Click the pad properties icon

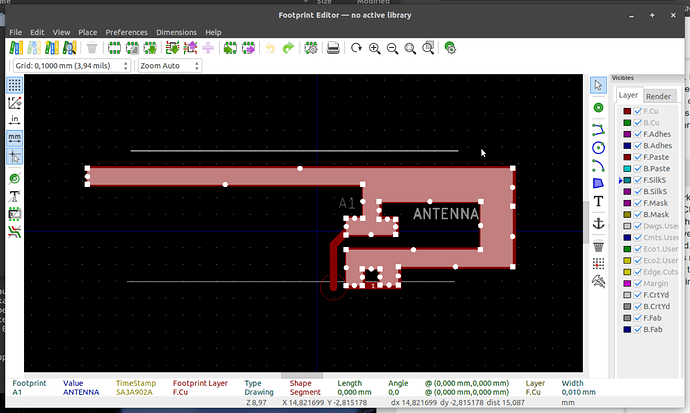(450, 48)
